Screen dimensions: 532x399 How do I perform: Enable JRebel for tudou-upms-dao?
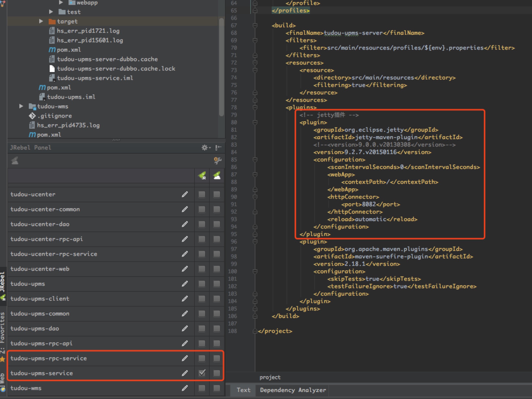pos(202,328)
